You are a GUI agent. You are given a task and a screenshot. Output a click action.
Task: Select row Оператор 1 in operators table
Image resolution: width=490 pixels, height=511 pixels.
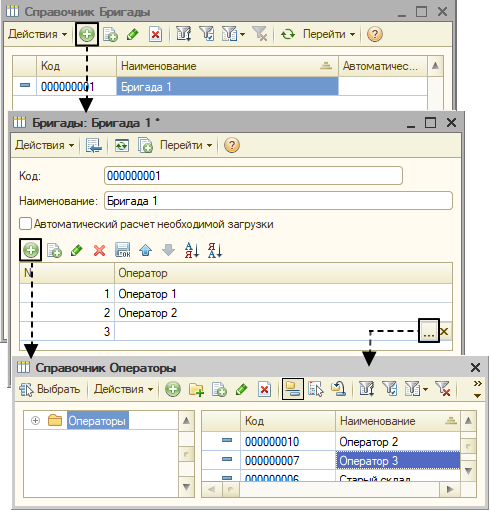click(236, 293)
